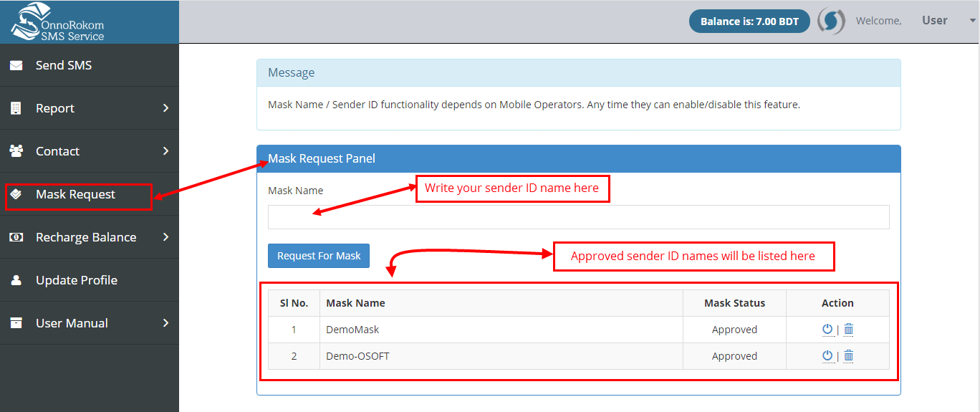The width and height of the screenshot is (980, 412).
Task: Open User Manual menu item
Action: point(90,323)
